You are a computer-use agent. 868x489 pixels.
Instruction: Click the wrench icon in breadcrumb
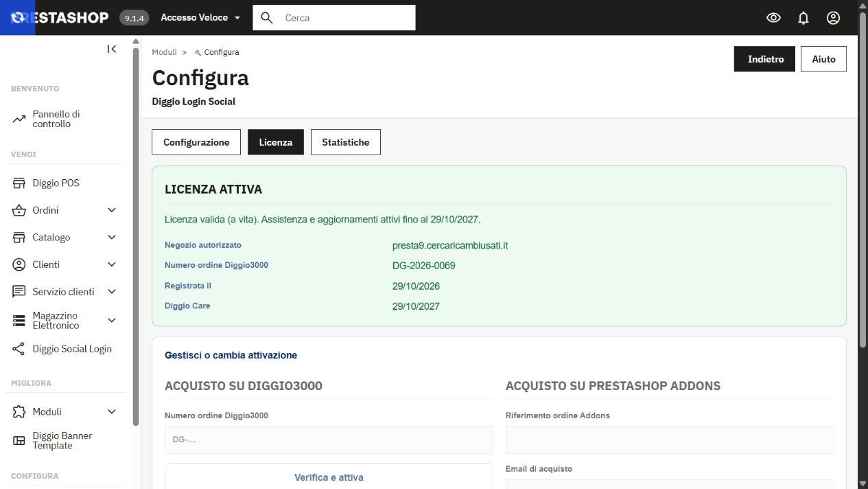pos(198,53)
